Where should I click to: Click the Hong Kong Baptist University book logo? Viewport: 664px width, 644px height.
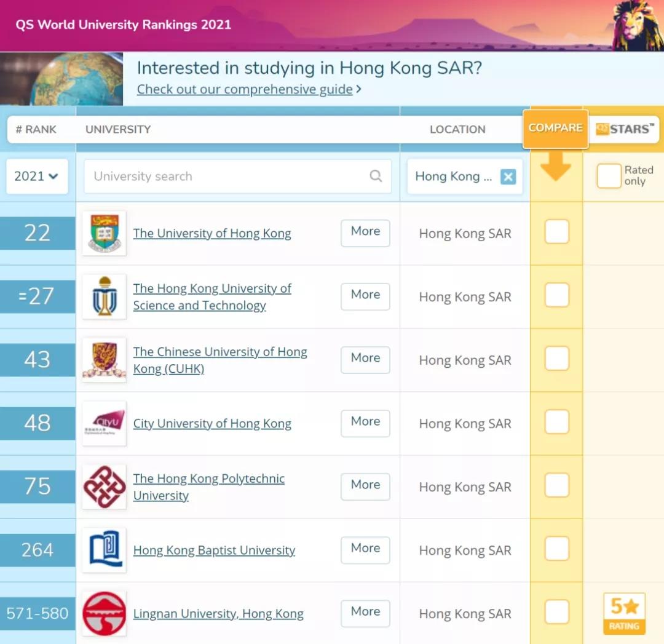[x=104, y=550]
